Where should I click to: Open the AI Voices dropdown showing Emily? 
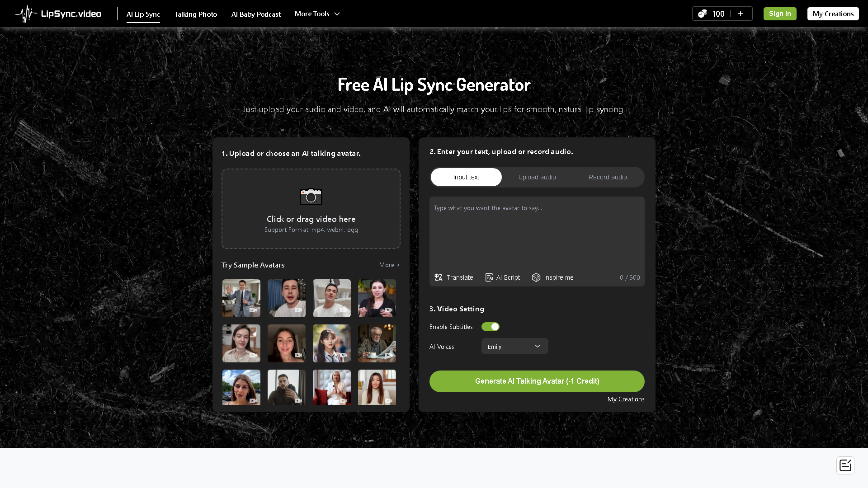click(x=514, y=346)
